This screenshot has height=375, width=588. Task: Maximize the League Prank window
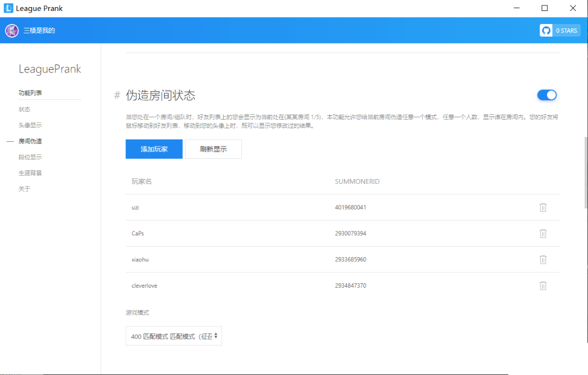click(544, 8)
